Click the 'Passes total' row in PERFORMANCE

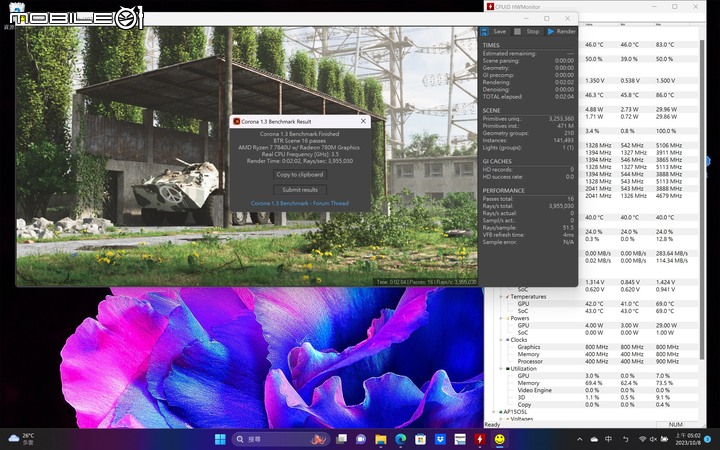click(x=528, y=199)
